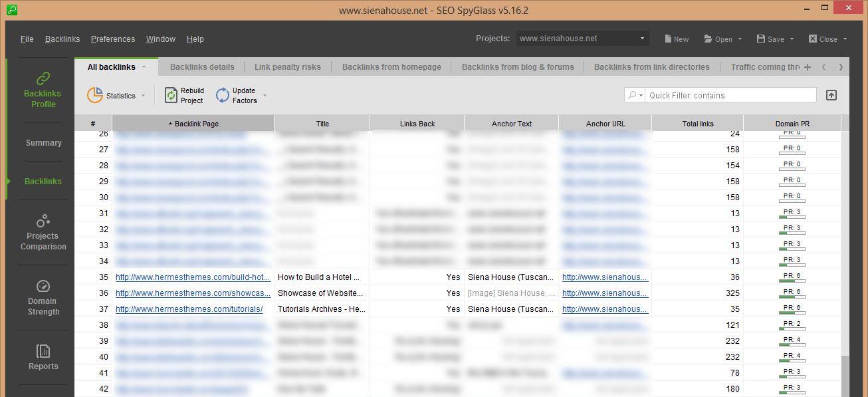Open the Backlinks menu
The height and width of the screenshot is (397, 868).
(x=62, y=39)
